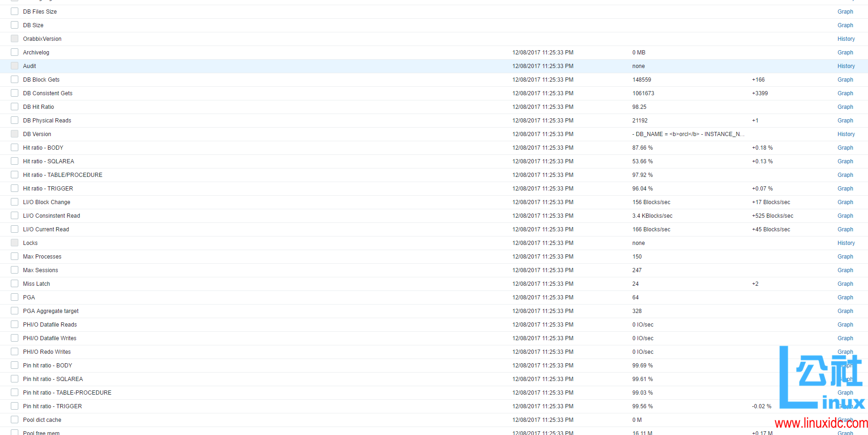Enable checkbox for Hit ratio - SQLAREA
The image size is (868, 435).
point(15,161)
